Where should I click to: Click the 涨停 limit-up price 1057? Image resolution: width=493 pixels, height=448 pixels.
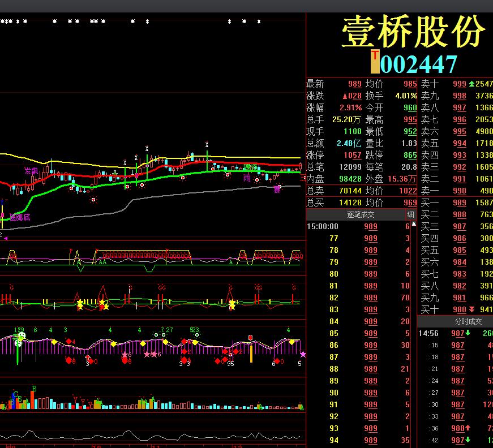point(352,155)
